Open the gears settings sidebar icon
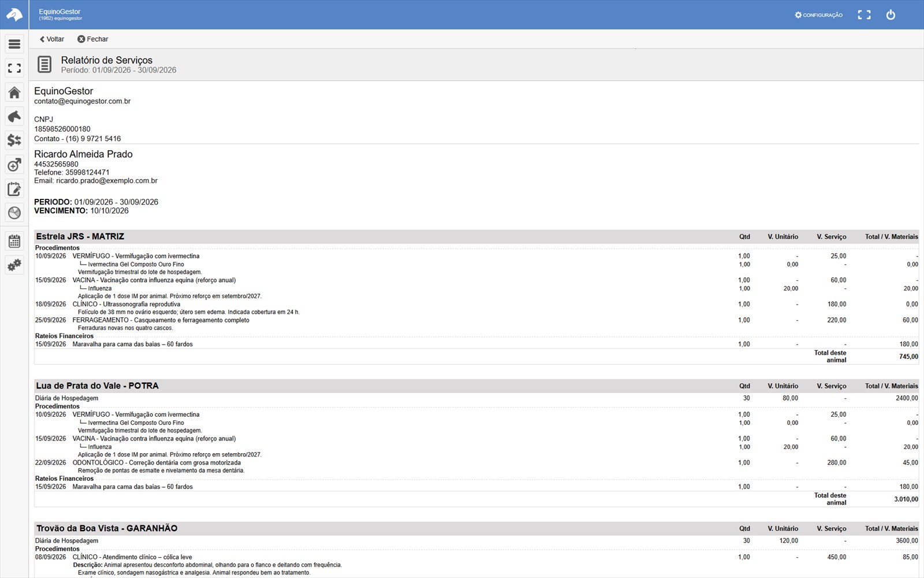924x578 pixels. [14, 265]
